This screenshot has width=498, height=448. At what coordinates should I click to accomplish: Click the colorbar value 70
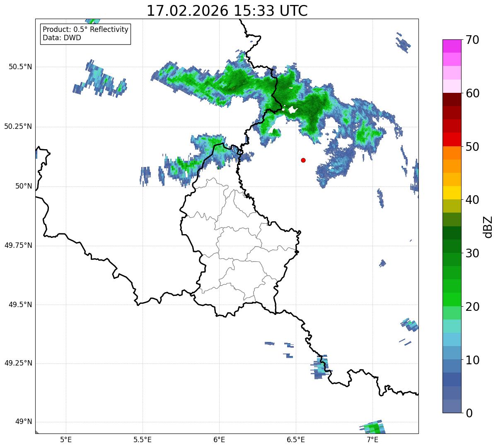click(472, 40)
